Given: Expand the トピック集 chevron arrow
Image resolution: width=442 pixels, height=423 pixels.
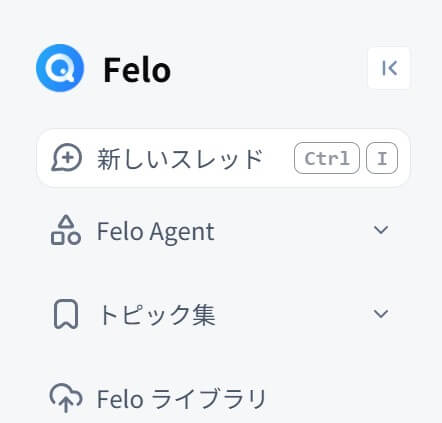Looking at the screenshot, I should click(x=381, y=314).
